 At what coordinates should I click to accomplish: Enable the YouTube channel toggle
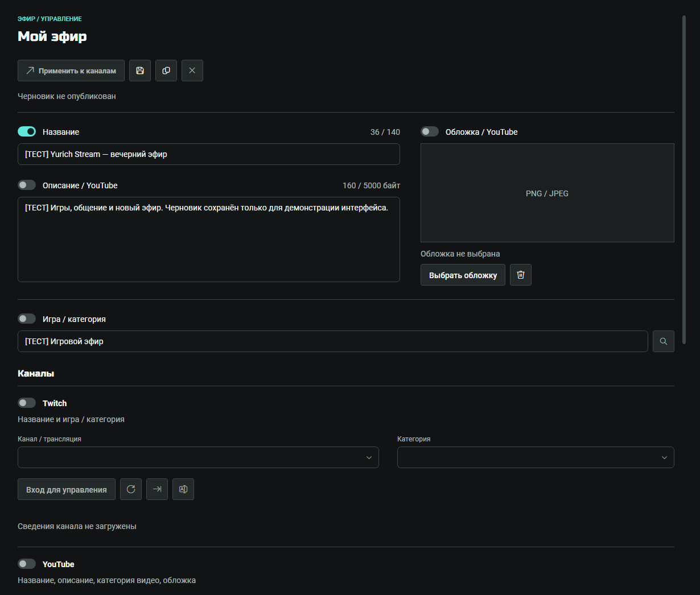pyautogui.click(x=27, y=564)
